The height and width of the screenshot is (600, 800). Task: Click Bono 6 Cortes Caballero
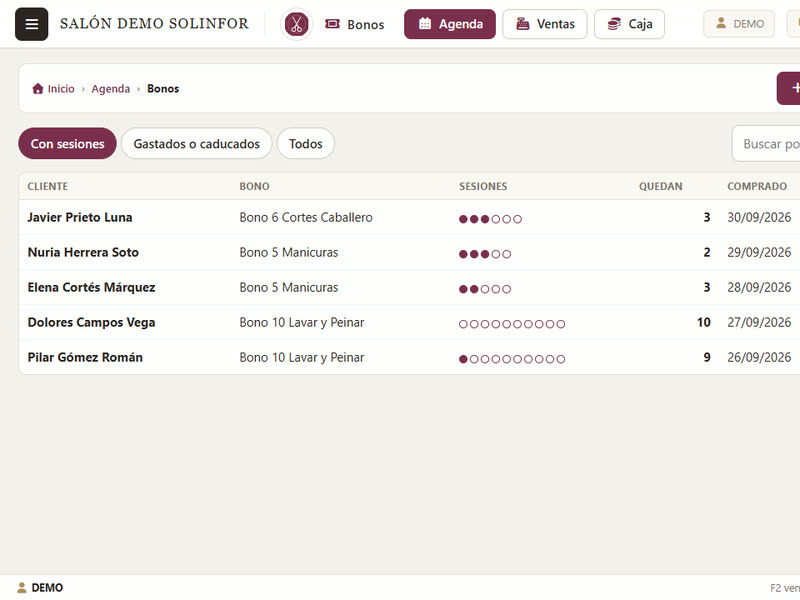click(x=306, y=217)
